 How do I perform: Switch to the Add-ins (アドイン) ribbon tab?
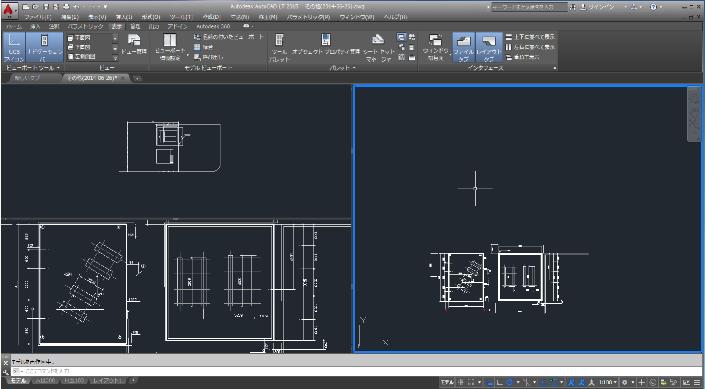(177, 27)
